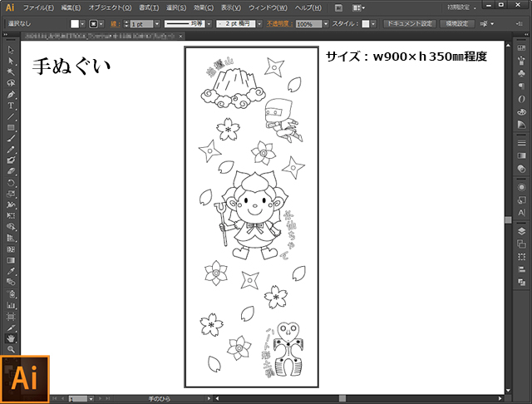
Task: Click the ドキュメント設定 button
Action: tap(410, 24)
